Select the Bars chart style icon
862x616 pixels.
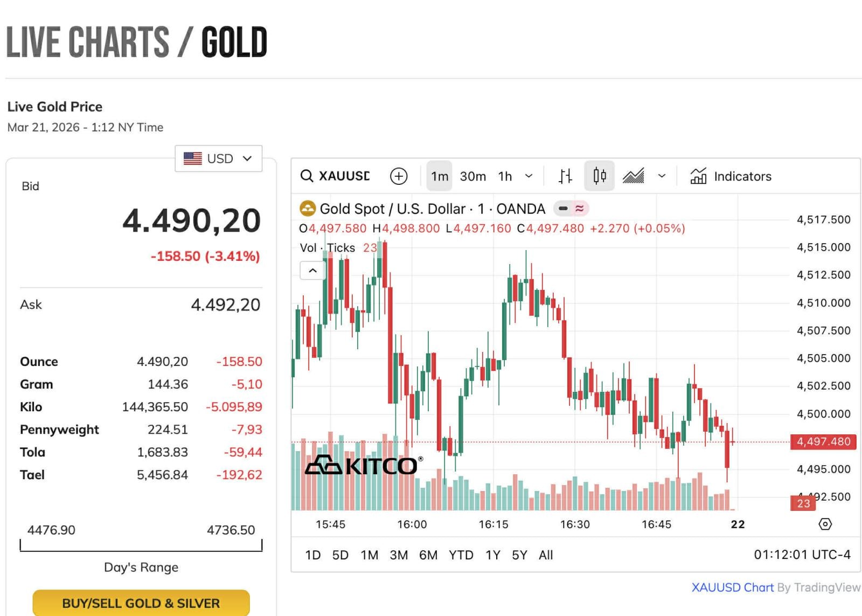(565, 176)
